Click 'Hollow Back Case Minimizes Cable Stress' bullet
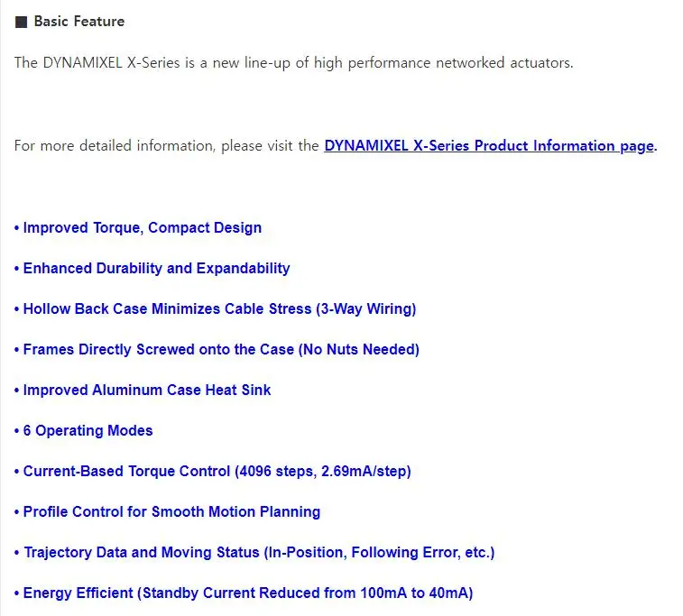Screen dimensions: 683x616 215,308
